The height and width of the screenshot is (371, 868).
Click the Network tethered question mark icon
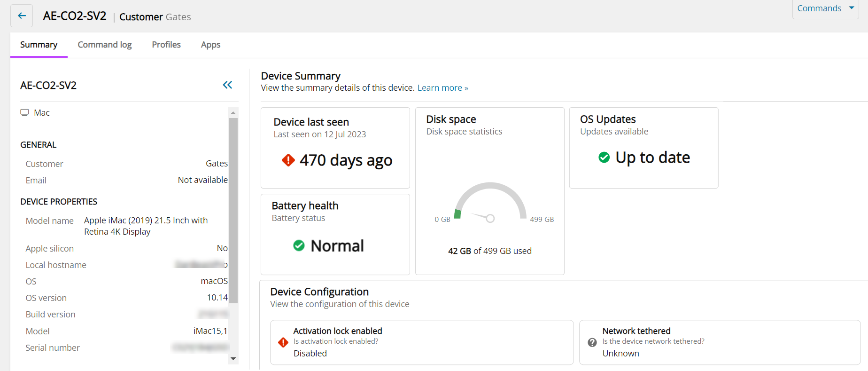(592, 342)
